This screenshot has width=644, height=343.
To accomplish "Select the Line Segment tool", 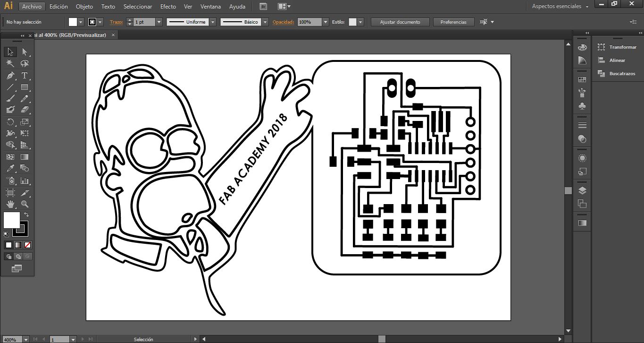I will pos(10,87).
